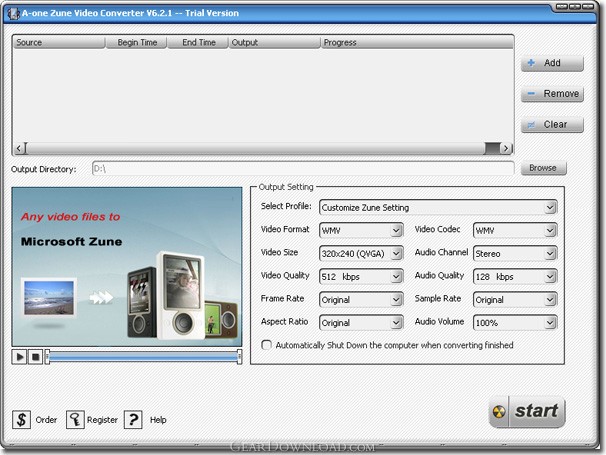Click the Source column header

pos(59,42)
